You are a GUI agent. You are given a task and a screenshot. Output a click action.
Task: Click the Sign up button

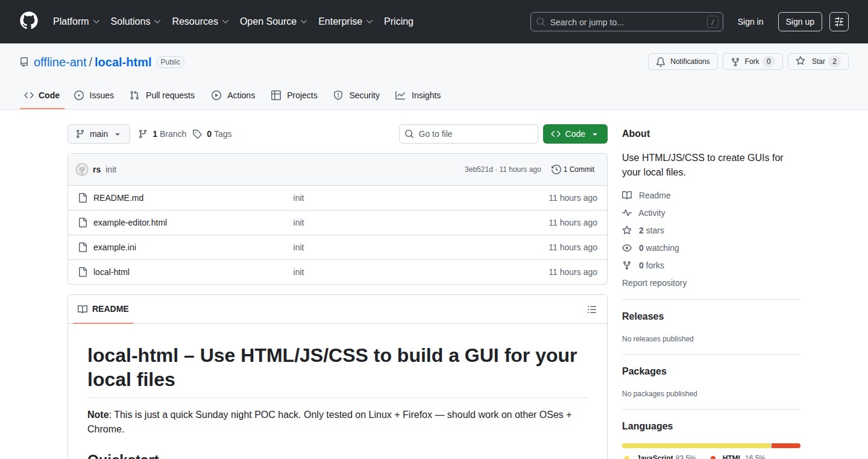[x=800, y=22]
